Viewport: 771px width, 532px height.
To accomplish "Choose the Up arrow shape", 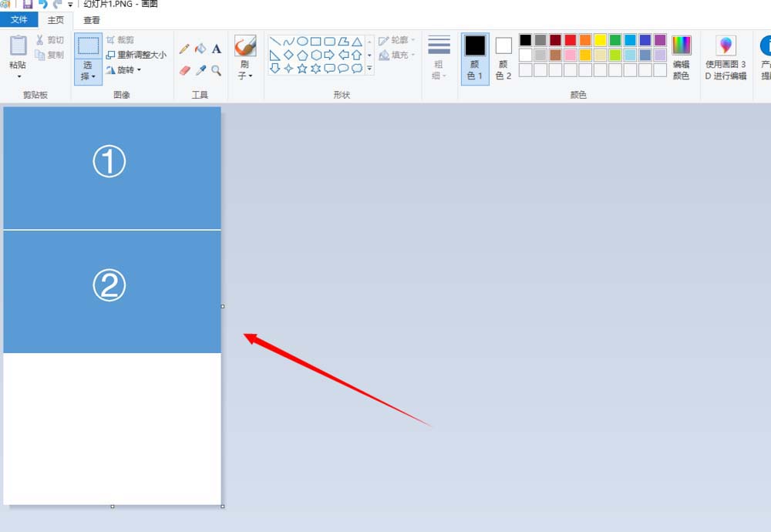I will pyautogui.click(x=357, y=55).
